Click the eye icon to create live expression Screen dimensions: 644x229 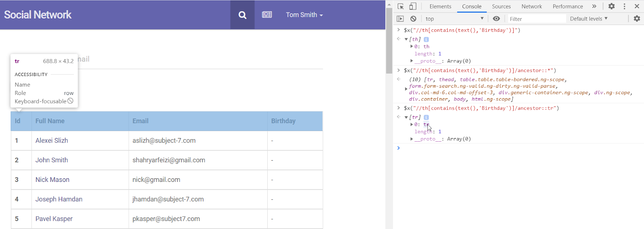click(x=496, y=19)
